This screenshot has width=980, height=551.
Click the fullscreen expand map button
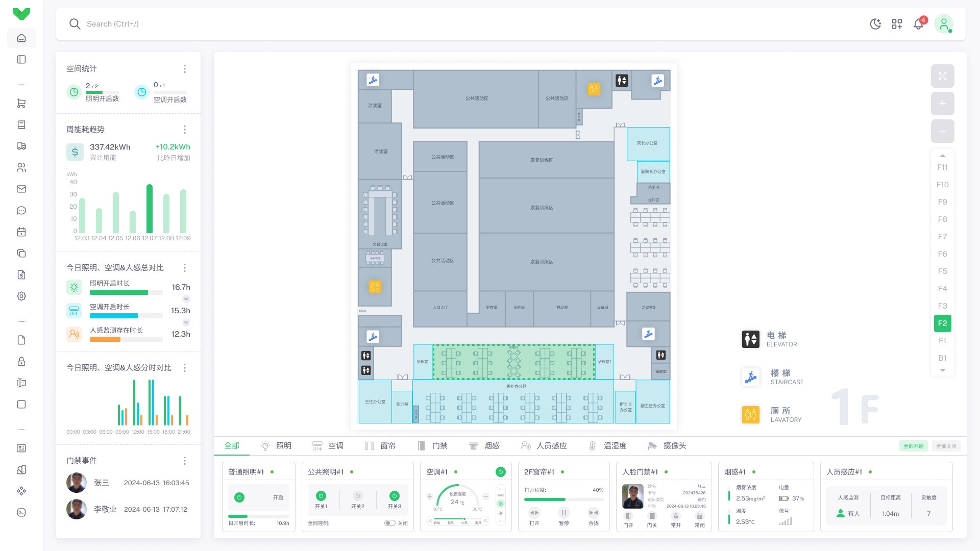942,76
